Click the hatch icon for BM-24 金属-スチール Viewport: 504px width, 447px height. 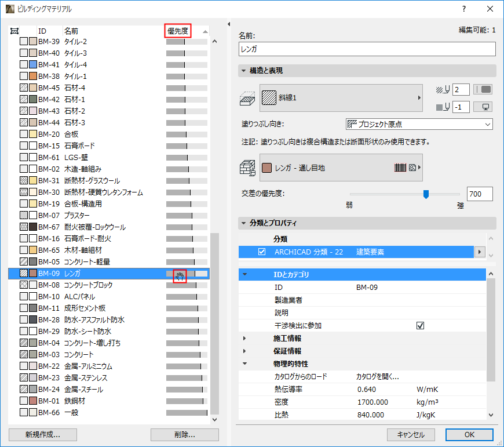click(x=24, y=389)
